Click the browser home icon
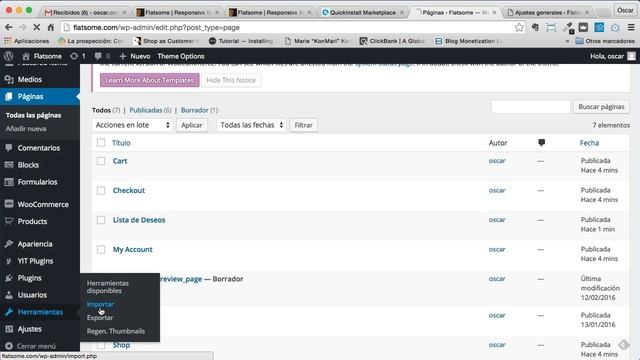Viewport: 640px width, 360px height. 51,27
